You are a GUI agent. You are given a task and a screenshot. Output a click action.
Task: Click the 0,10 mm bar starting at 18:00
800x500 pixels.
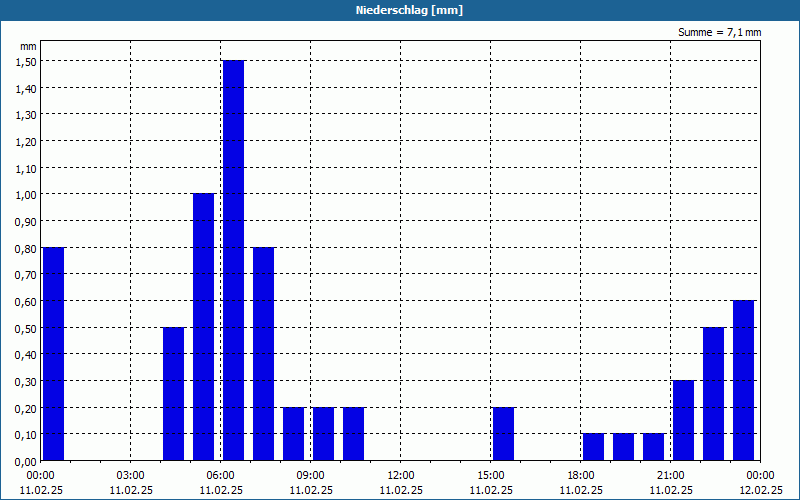click(x=593, y=447)
